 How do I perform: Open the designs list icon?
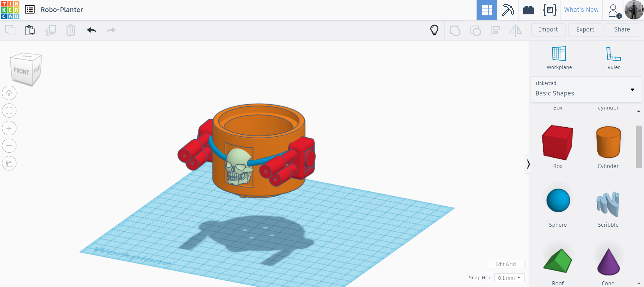coord(30,10)
